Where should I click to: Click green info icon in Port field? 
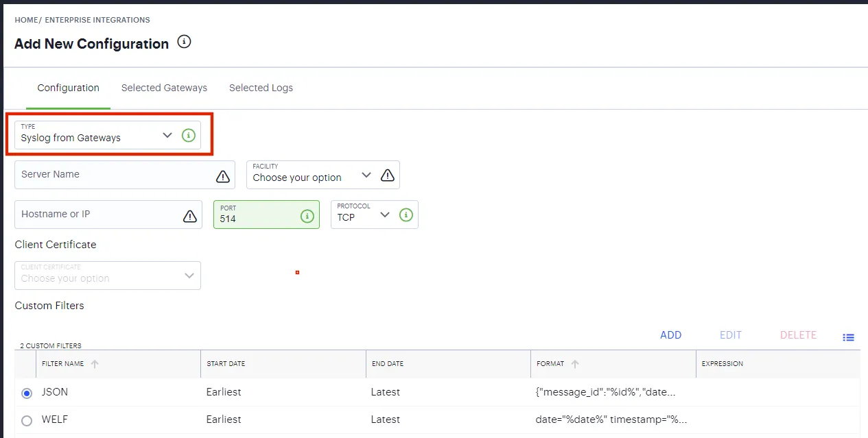[x=307, y=215]
